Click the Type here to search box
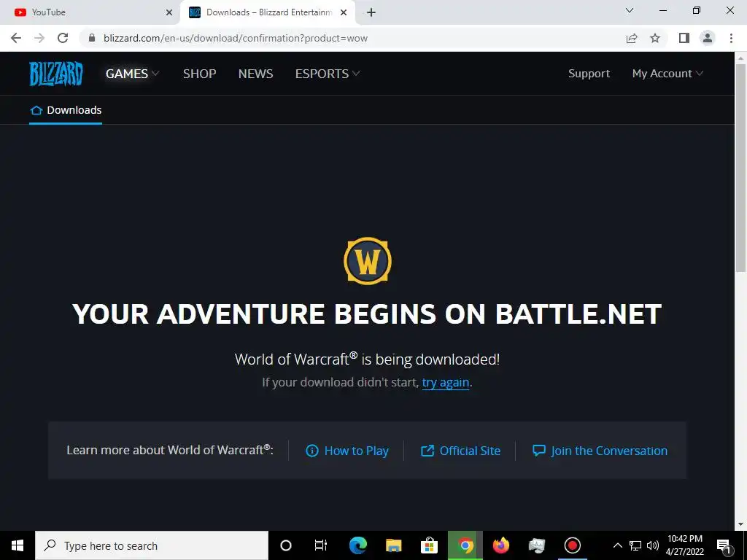Image resolution: width=747 pixels, height=560 pixels. [x=152, y=545]
